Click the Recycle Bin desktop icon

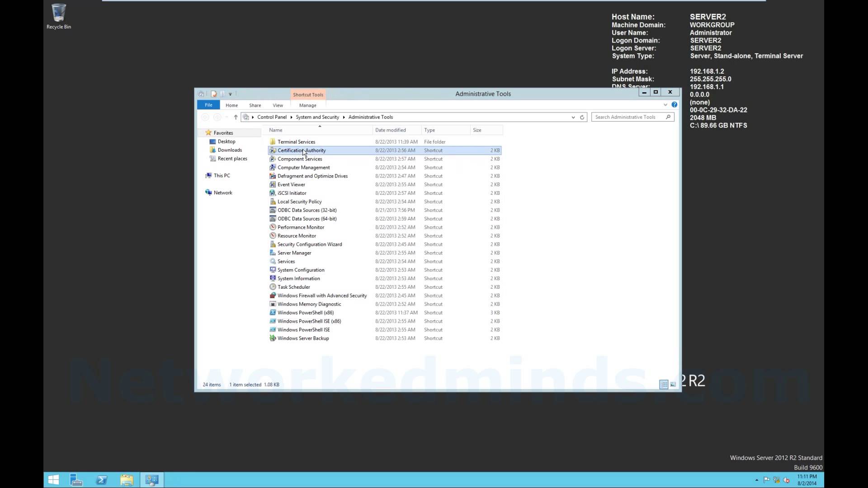[59, 17]
